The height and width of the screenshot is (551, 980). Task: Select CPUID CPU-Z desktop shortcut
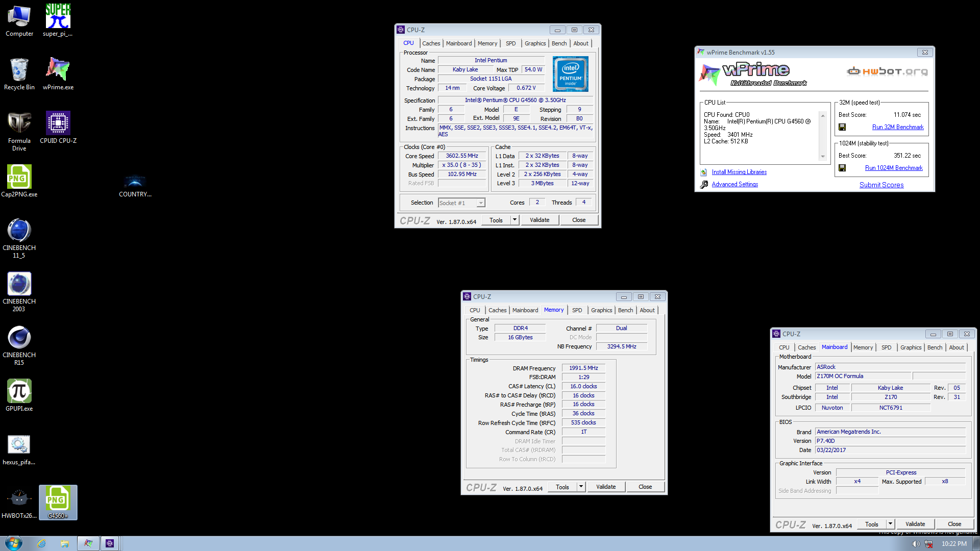[x=58, y=128]
